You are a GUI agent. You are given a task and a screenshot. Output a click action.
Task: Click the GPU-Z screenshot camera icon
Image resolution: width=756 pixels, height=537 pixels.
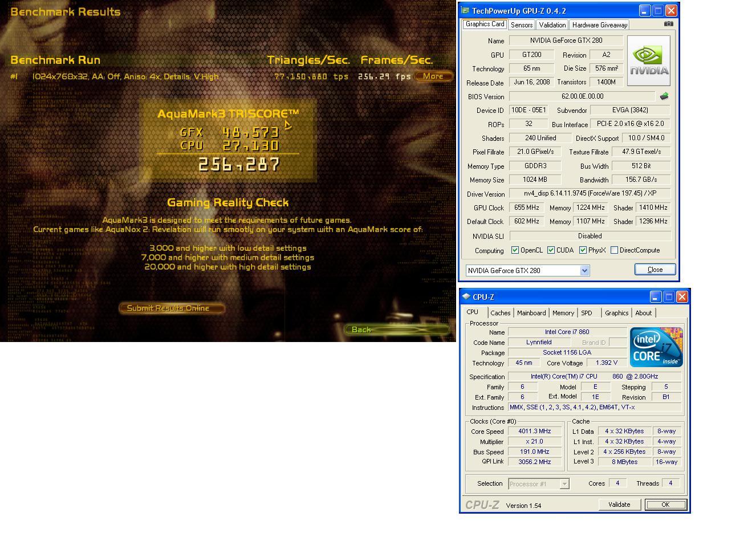(668, 24)
